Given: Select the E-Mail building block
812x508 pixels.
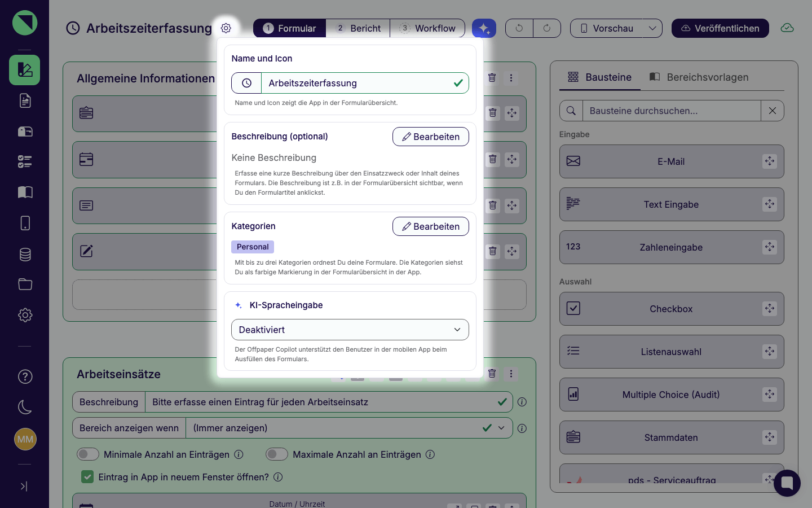Looking at the screenshot, I should pos(672,161).
